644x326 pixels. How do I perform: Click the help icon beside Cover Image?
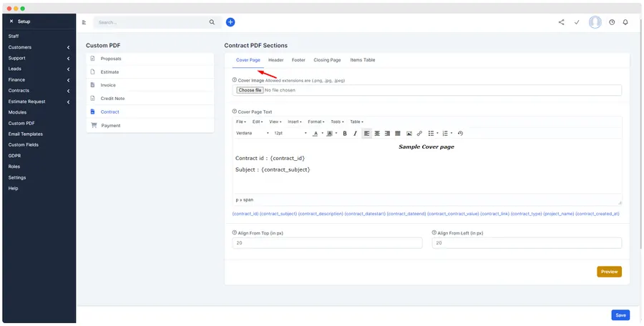[235, 80]
